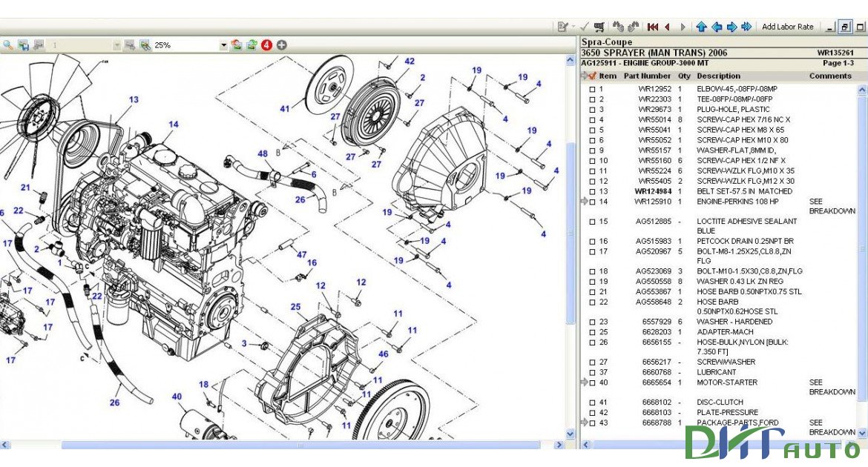This screenshot has width=868, height=467.
Task: Expand breakdown arrow for ENGINE-PERKINS 108 HP
Action: [x=582, y=201]
